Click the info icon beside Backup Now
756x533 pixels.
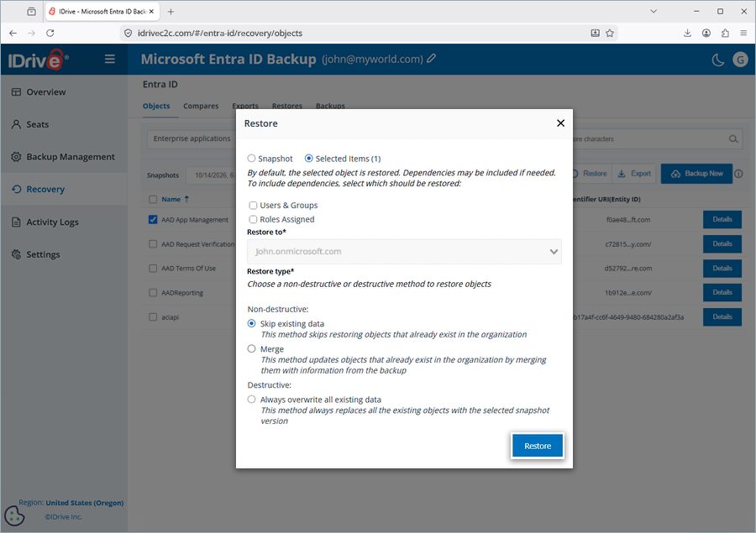click(x=738, y=174)
